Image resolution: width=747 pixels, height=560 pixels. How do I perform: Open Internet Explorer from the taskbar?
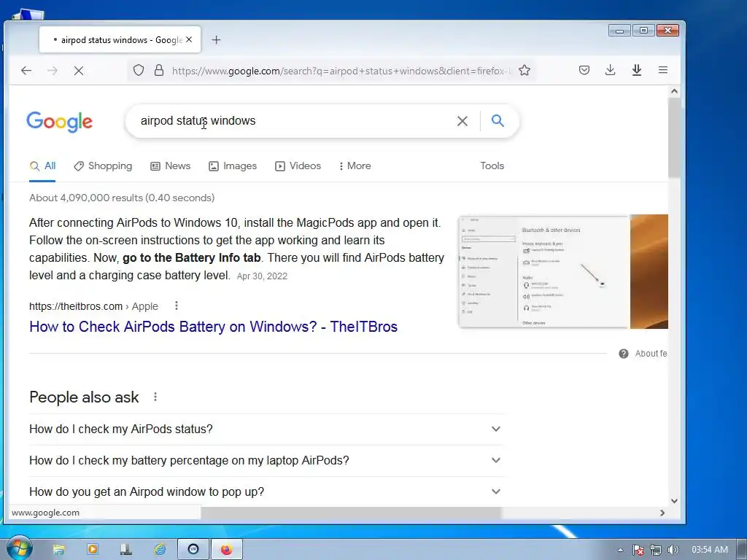(x=160, y=550)
